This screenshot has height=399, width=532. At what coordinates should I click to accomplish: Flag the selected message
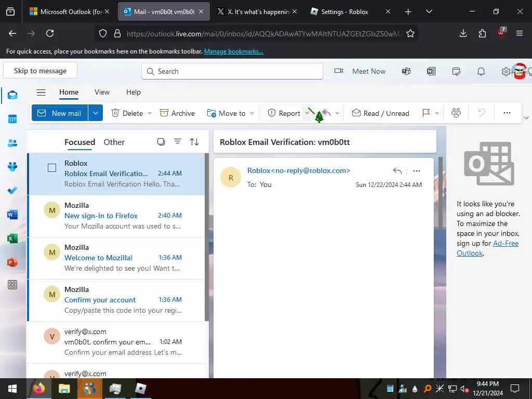click(x=426, y=113)
